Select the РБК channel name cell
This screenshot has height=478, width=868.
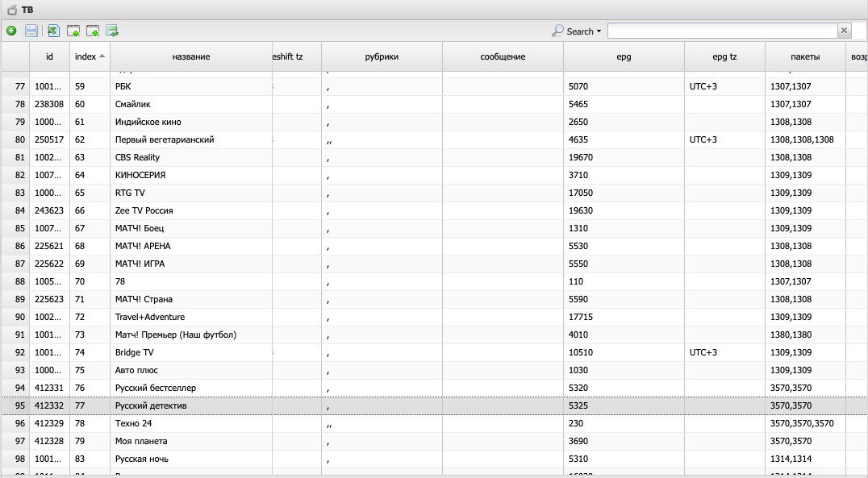(191, 86)
